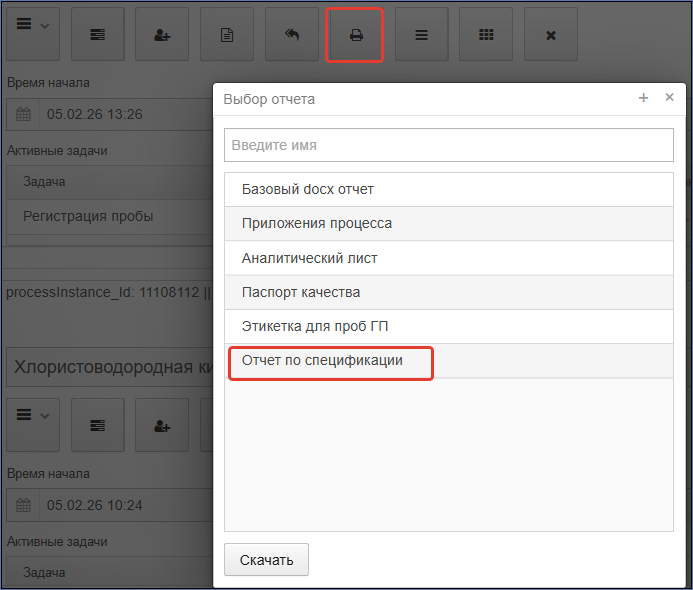Close the Выбор отчета dialog
Image resolution: width=693 pixels, height=590 pixels.
pyautogui.click(x=670, y=97)
